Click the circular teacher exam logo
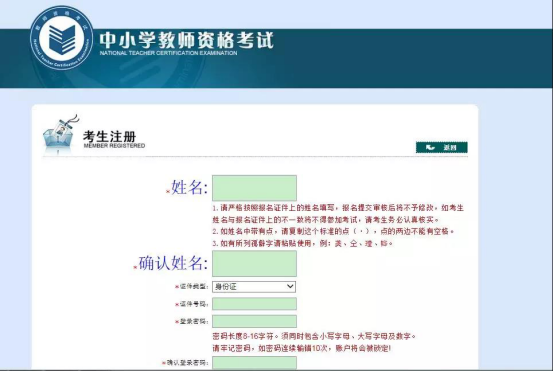554x372 pixels. tap(62, 38)
